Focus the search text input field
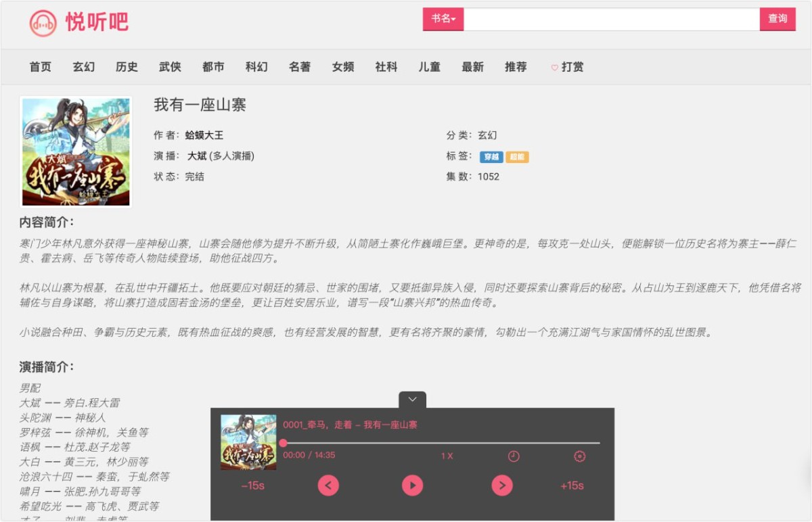This screenshot has width=812, height=522. coord(611,19)
